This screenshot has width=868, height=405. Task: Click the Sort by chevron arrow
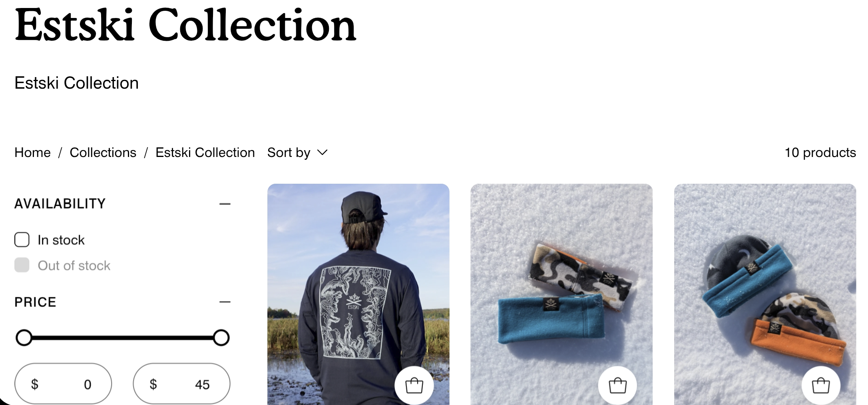click(x=322, y=153)
